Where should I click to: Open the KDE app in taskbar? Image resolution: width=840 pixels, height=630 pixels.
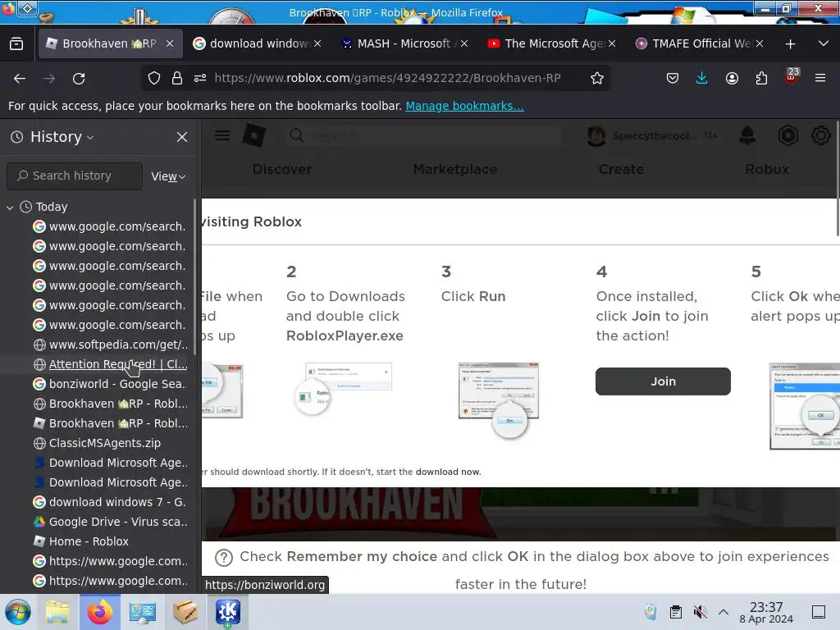tap(228, 612)
